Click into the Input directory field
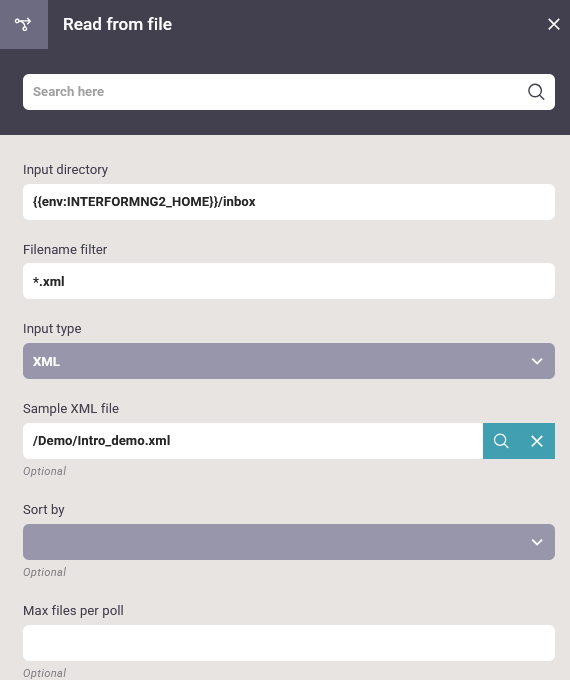The image size is (570, 680). [x=289, y=202]
